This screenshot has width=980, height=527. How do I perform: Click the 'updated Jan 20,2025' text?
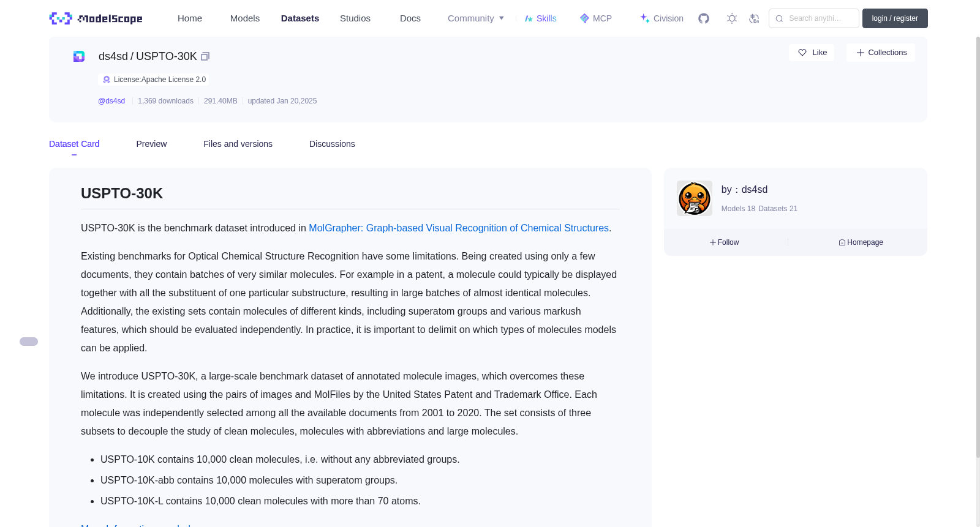point(282,101)
